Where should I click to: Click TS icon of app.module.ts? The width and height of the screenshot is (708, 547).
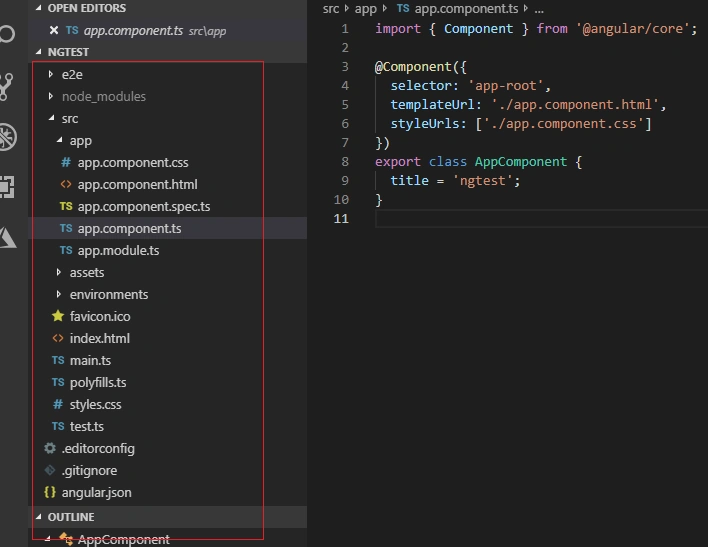coord(66,250)
